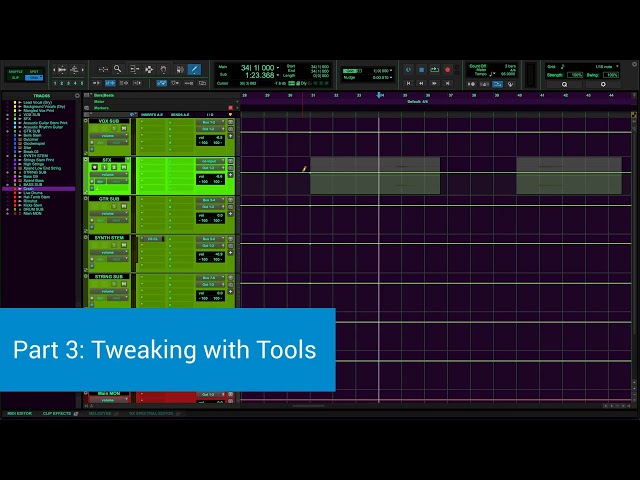Select Shuffle edit mode
The width and height of the screenshot is (640, 480).
tap(16, 71)
